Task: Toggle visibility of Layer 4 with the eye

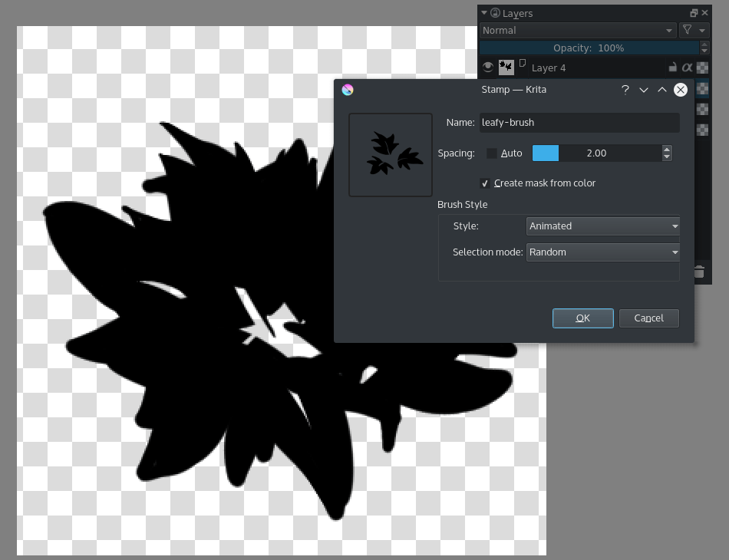Action: point(488,68)
